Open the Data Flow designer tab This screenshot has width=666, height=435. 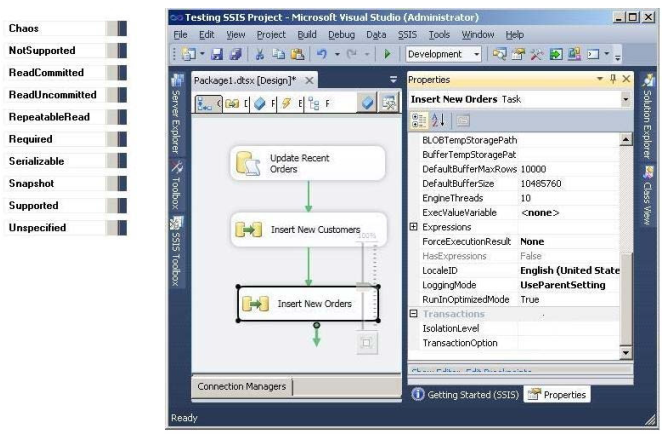(x=236, y=103)
